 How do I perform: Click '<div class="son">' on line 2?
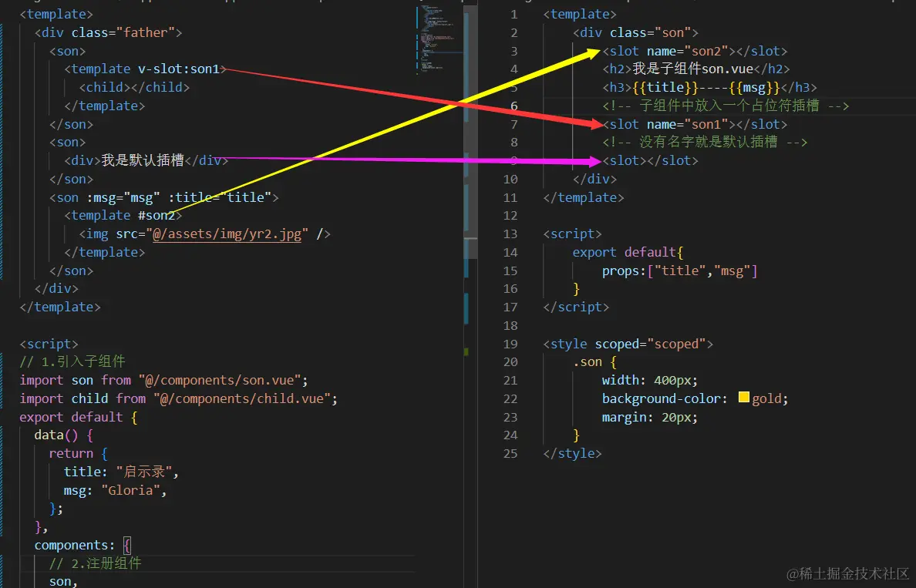click(635, 32)
